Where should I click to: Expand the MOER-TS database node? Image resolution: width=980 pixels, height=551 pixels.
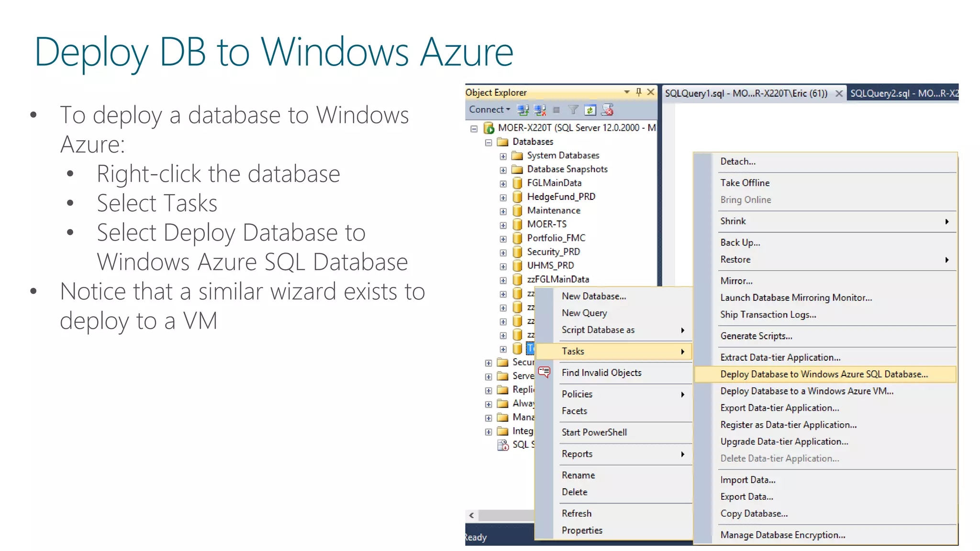pyautogui.click(x=503, y=225)
